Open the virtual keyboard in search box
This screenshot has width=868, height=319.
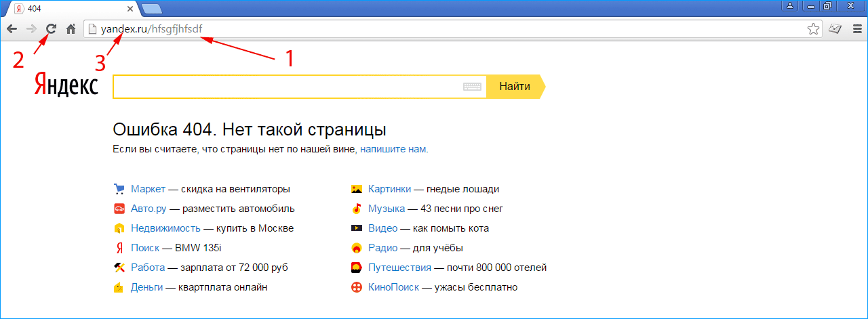pyautogui.click(x=472, y=87)
